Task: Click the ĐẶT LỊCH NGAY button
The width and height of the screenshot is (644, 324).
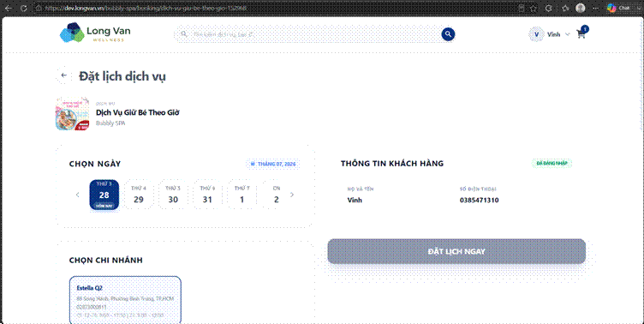Action: [456, 251]
